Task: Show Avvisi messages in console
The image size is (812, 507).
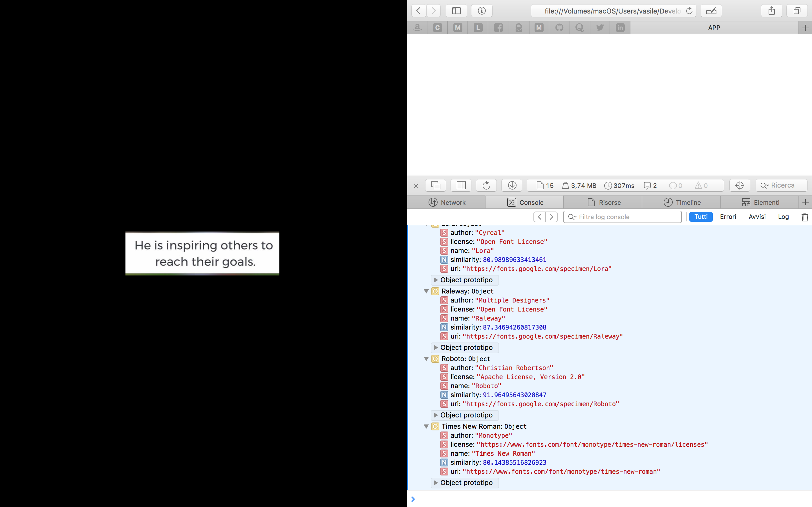Action: [x=757, y=217]
